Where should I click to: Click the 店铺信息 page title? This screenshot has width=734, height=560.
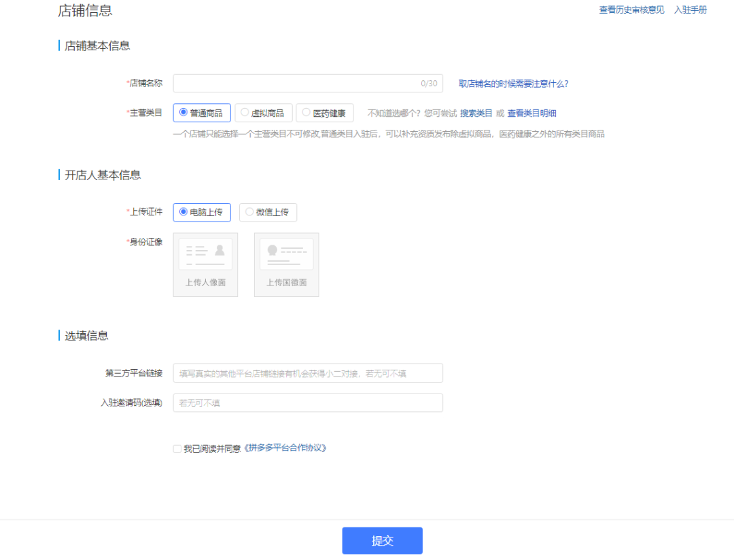85,10
